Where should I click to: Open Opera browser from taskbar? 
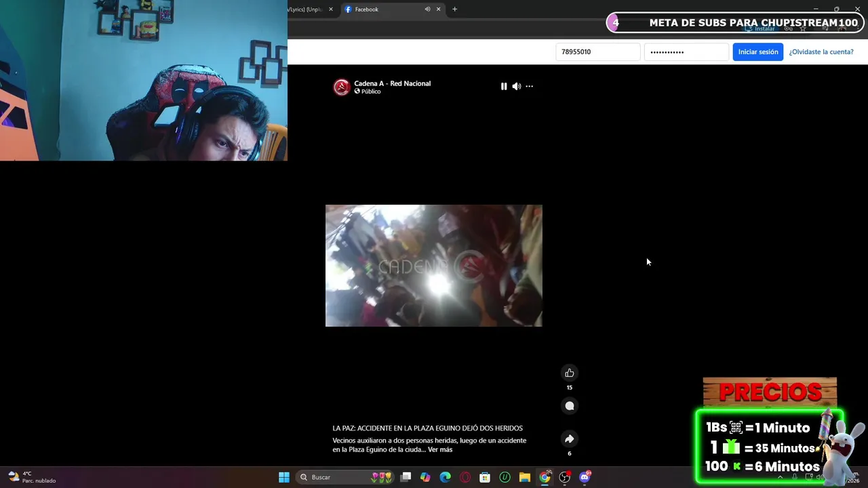(465, 477)
